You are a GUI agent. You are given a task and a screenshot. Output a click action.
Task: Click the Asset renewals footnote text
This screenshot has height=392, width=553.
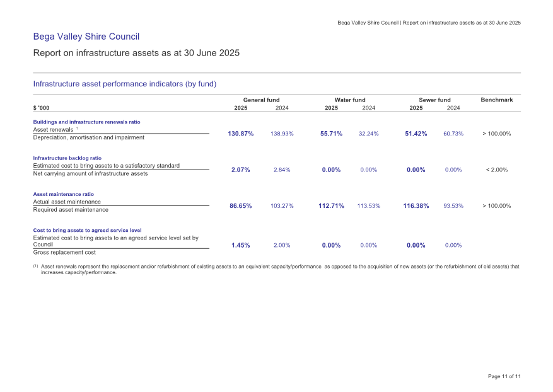[x=276, y=270]
